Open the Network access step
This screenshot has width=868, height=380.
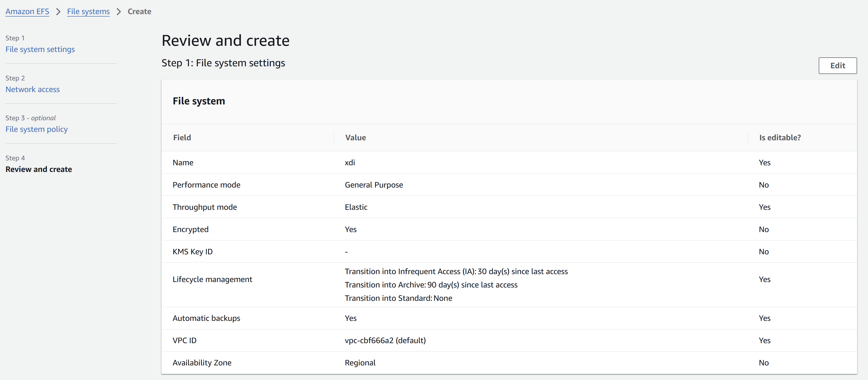coord(32,89)
